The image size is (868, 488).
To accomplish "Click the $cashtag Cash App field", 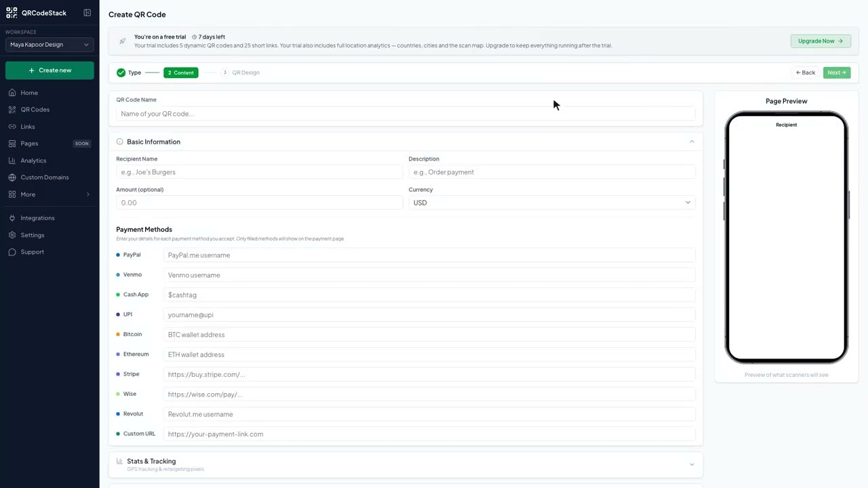I will (x=429, y=295).
